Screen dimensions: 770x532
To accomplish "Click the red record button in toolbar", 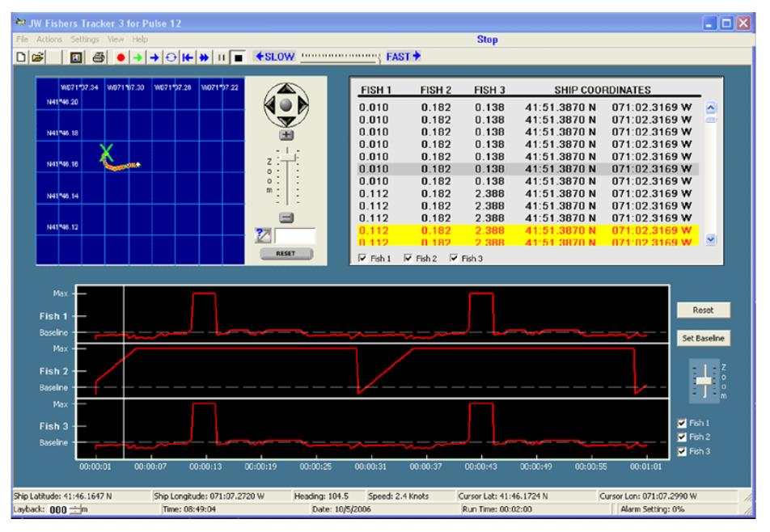I will click(x=121, y=57).
